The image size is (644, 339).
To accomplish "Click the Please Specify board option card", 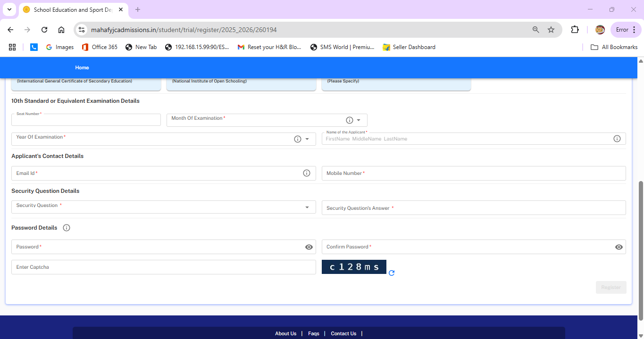I will click(396, 84).
